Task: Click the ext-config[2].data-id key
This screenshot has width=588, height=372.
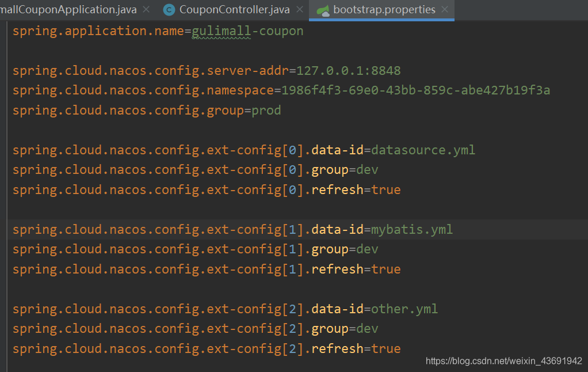Action: point(188,309)
